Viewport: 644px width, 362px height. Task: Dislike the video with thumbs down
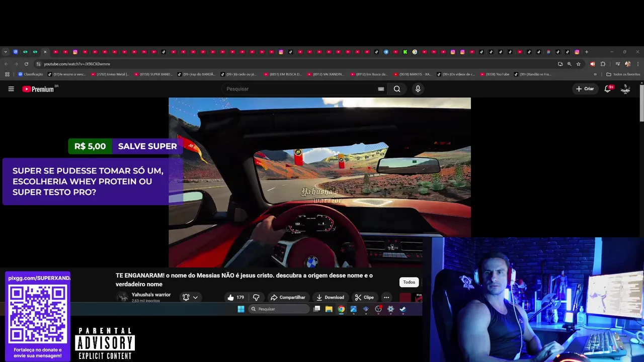256,297
